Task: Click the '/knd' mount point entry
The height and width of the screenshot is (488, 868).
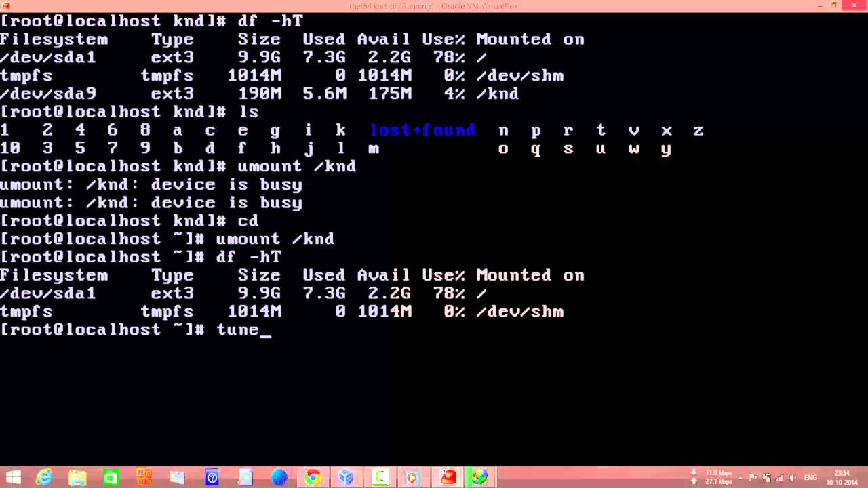Action: tap(498, 94)
